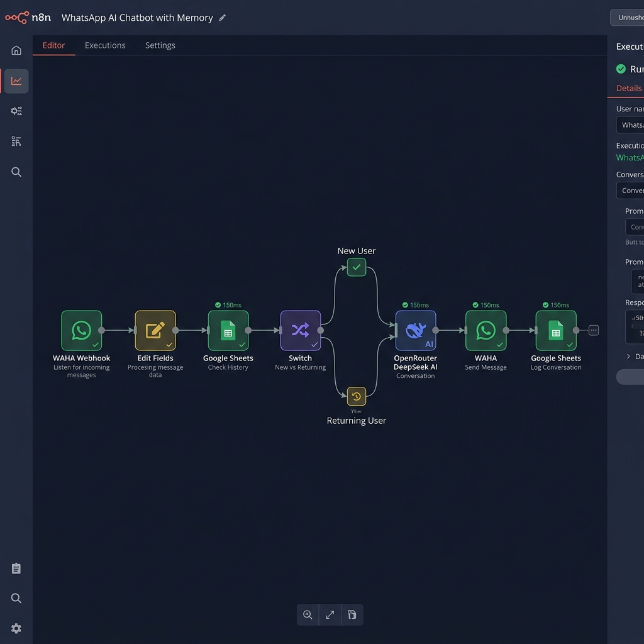This screenshot has width=644, height=644.
Task: Open Home from the sidebar
Action: pyautogui.click(x=16, y=50)
